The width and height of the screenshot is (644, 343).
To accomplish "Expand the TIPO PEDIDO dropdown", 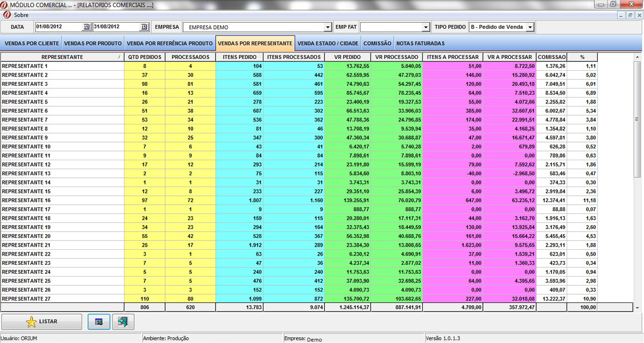I will (530, 27).
